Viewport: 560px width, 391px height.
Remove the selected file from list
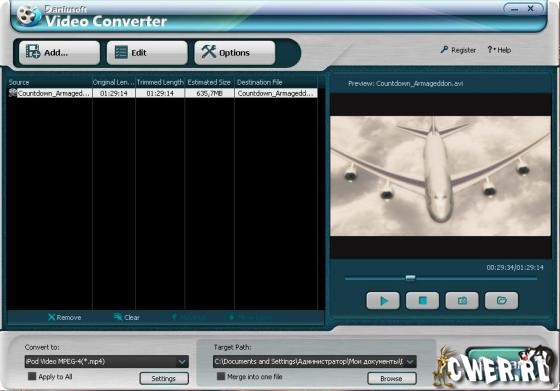[x=64, y=317]
